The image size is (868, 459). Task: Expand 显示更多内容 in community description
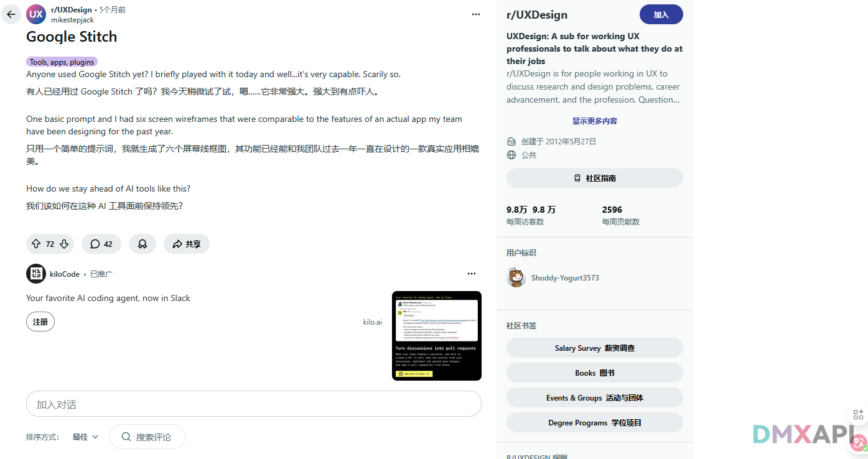click(x=595, y=121)
